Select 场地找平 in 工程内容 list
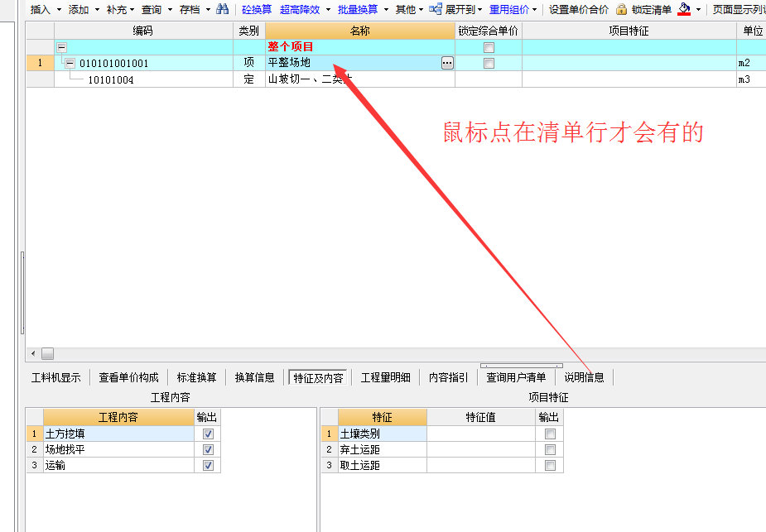The height and width of the screenshot is (532, 766). [118, 449]
